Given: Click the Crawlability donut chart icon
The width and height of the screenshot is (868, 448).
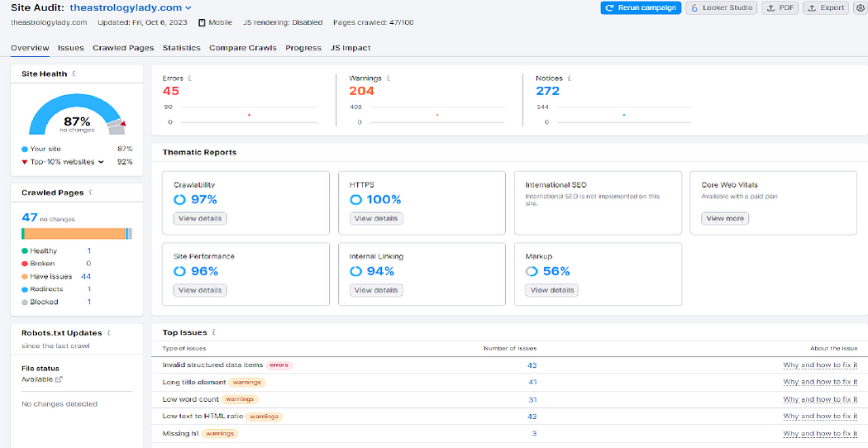Looking at the screenshot, I should 180,199.
